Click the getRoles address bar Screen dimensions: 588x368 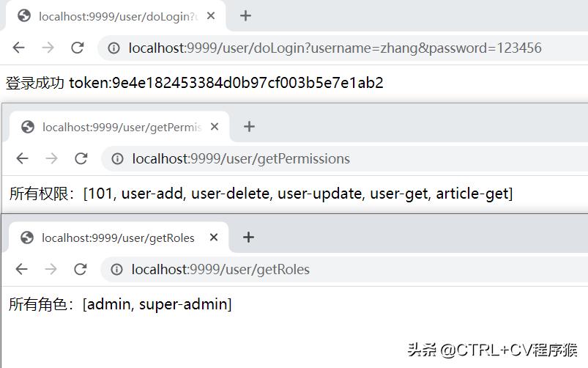pyautogui.click(x=330, y=270)
